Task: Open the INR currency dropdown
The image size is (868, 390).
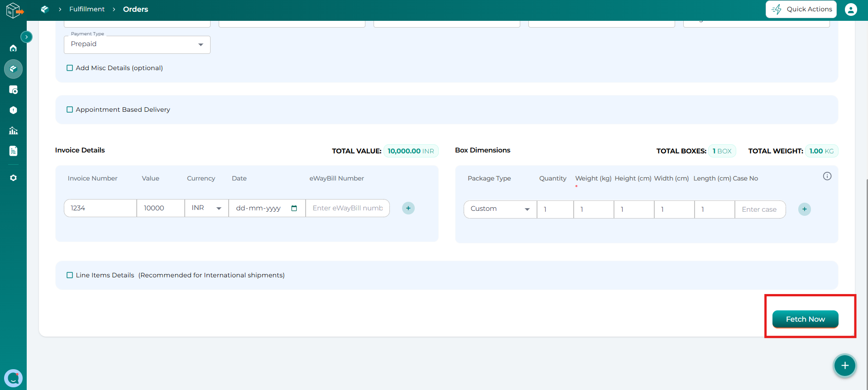Action: coord(206,208)
